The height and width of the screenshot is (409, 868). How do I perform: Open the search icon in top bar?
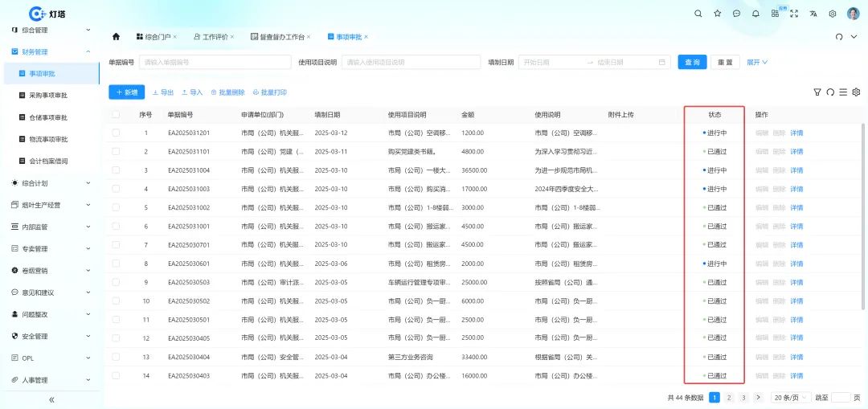(x=698, y=14)
